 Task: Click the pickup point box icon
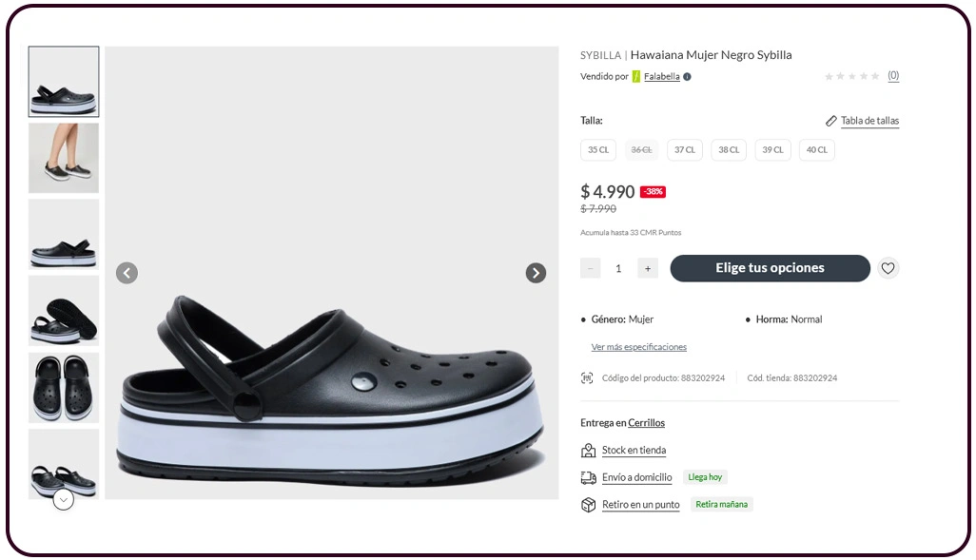pos(588,505)
